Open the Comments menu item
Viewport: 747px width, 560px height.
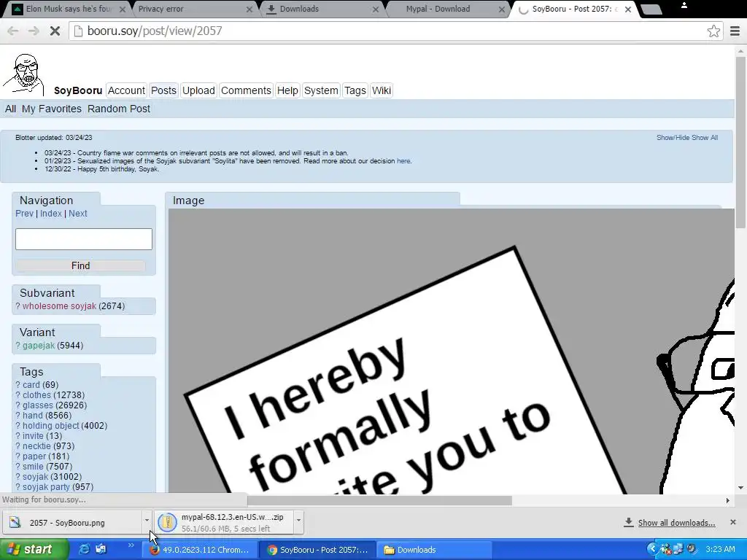[246, 90]
